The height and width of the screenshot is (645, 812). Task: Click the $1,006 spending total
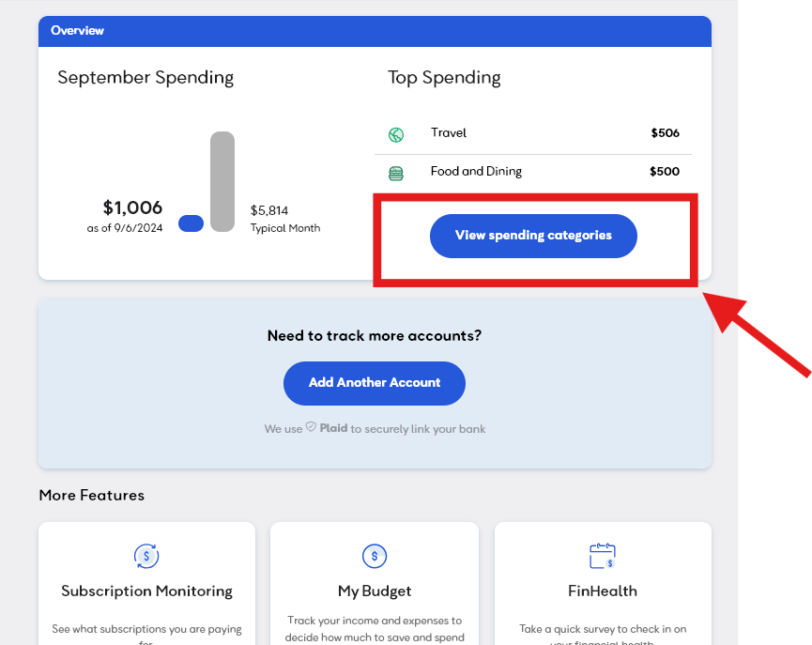pos(132,207)
